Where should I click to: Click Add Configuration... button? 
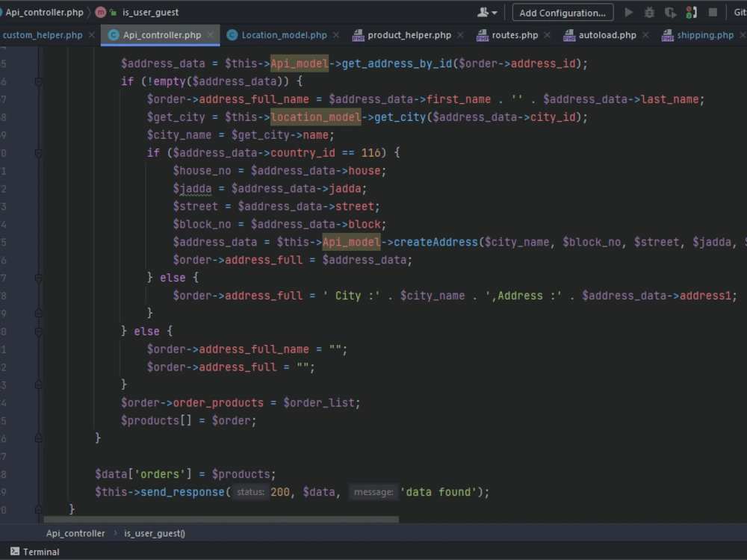pos(562,13)
